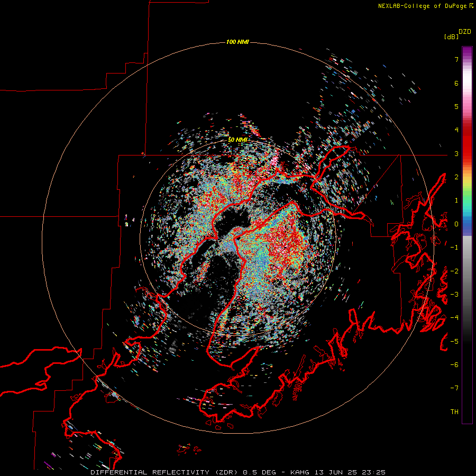The height and width of the screenshot is (476, 476).
Task: Click the -7 value on color scale
Action: point(454,388)
